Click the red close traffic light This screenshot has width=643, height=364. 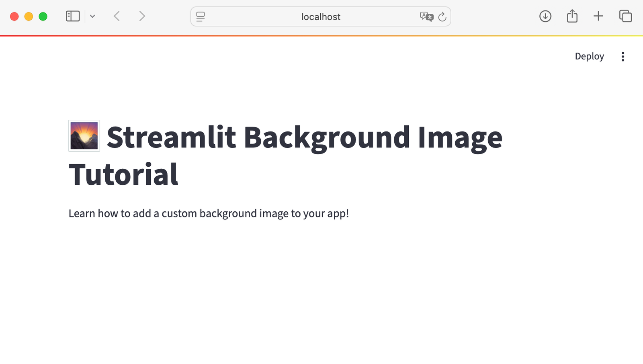pyautogui.click(x=14, y=16)
